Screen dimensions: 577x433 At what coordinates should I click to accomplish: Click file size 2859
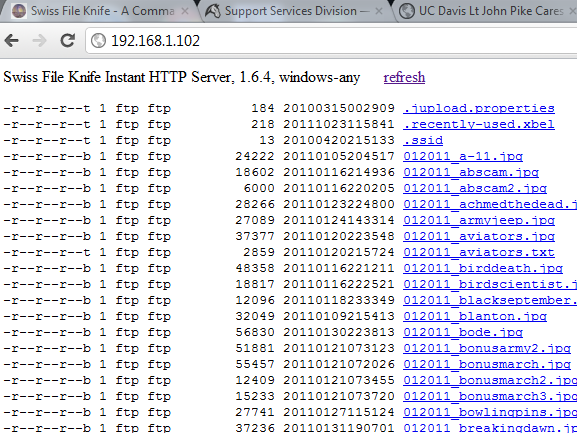(259, 252)
